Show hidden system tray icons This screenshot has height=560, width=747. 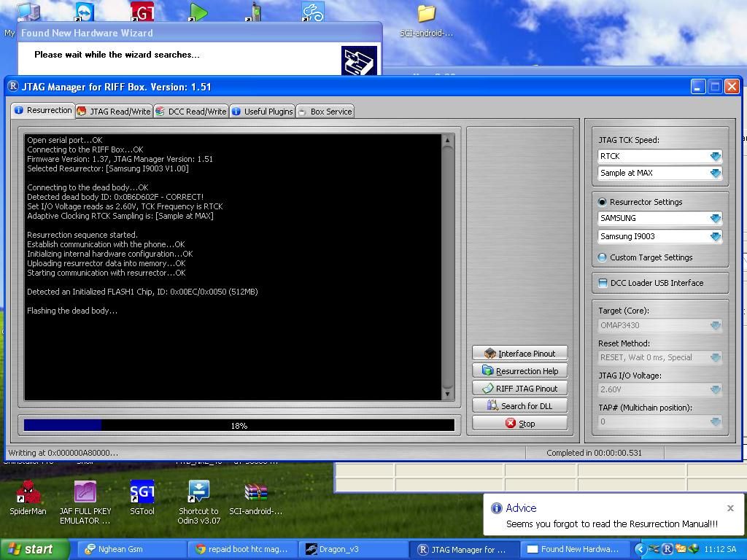pyautogui.click(x=640, y=549)
